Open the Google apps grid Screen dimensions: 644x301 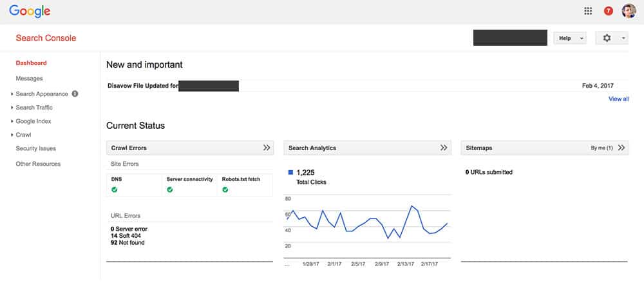tap(588, 11)
